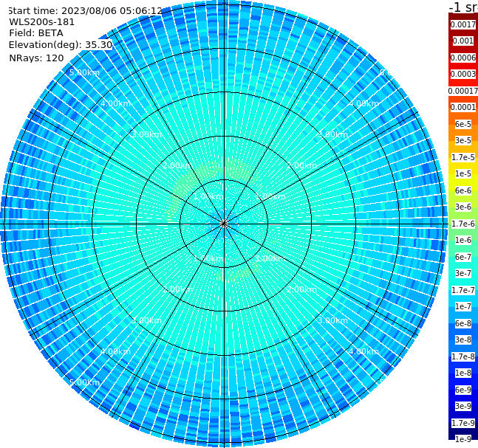Select the 3e-9 colorbar tick
Screen dimensions: 478x448
pyautogui.click(x=463, y=406)
